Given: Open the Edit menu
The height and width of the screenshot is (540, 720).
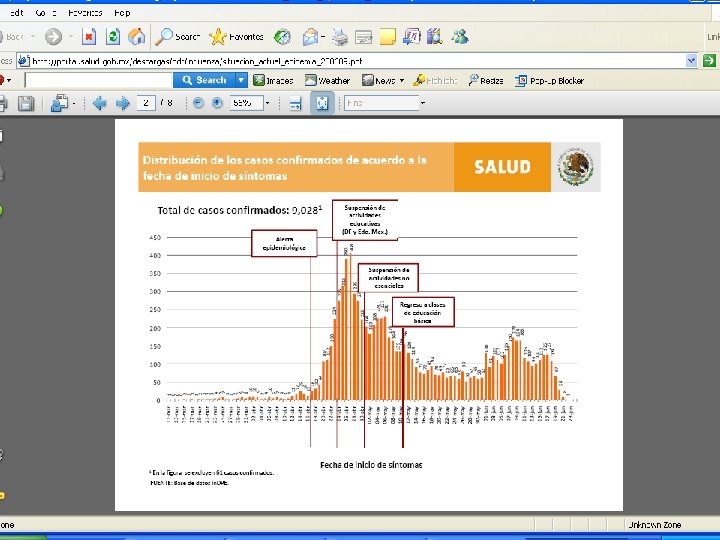Looking at the screenshot, I should pyautogui.click(x=16, y=13).
